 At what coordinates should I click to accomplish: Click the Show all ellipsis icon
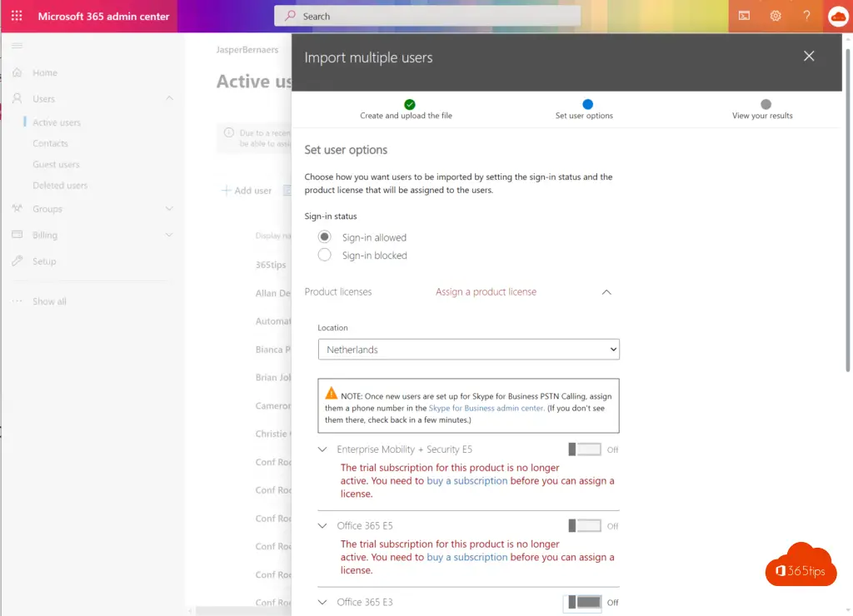pyautogui.click(x=17, y=301)
